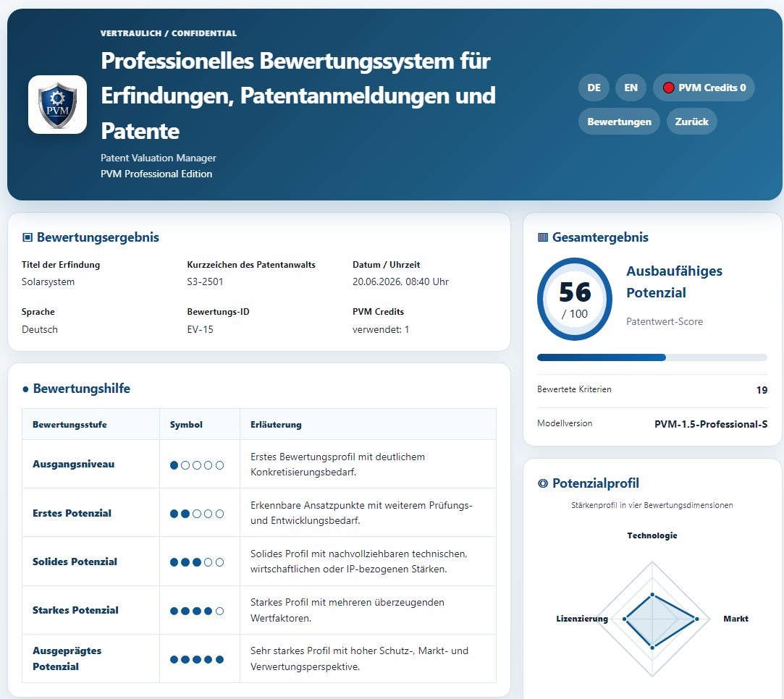Click the Ausbaufähiges Potenzial heading
Screen dimensions: 784x699
[674, 281]
